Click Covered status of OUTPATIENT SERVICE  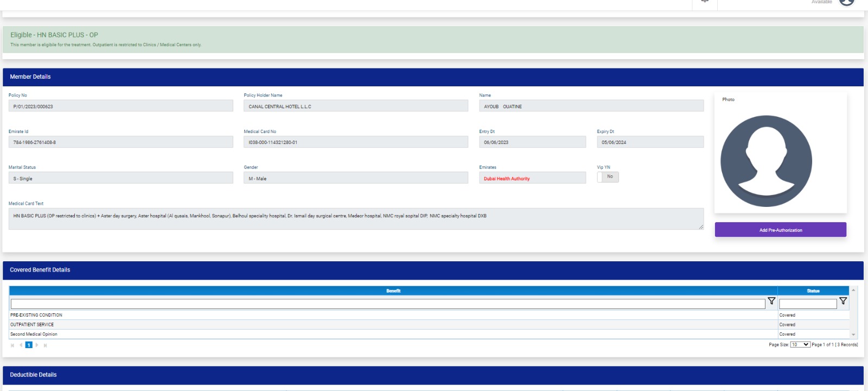787,325
